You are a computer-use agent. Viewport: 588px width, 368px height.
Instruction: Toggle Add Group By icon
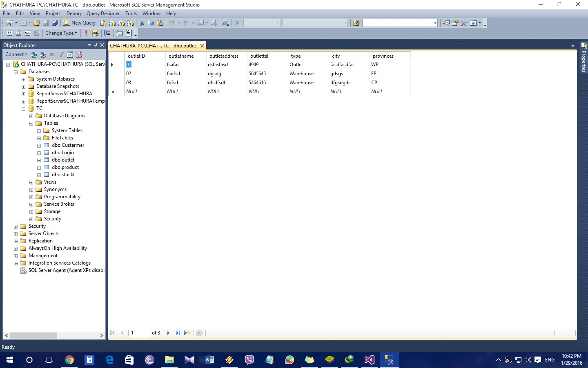tap(107, 33)
